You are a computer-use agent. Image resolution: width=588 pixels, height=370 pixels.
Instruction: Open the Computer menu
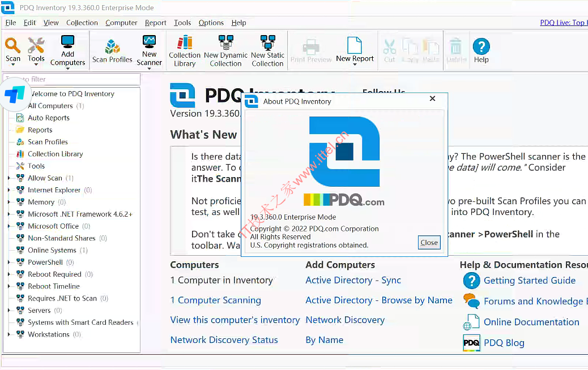(121, 23)
